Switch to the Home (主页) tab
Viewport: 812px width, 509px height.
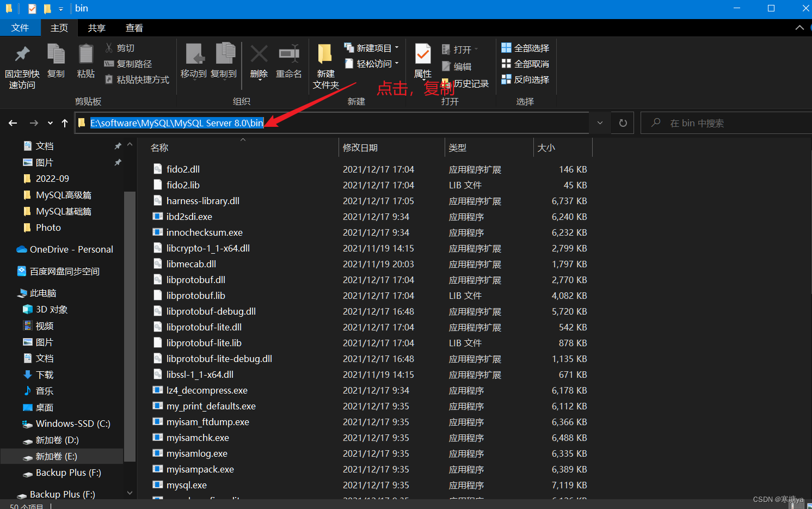pyautogui.click(x=59, y=28)
